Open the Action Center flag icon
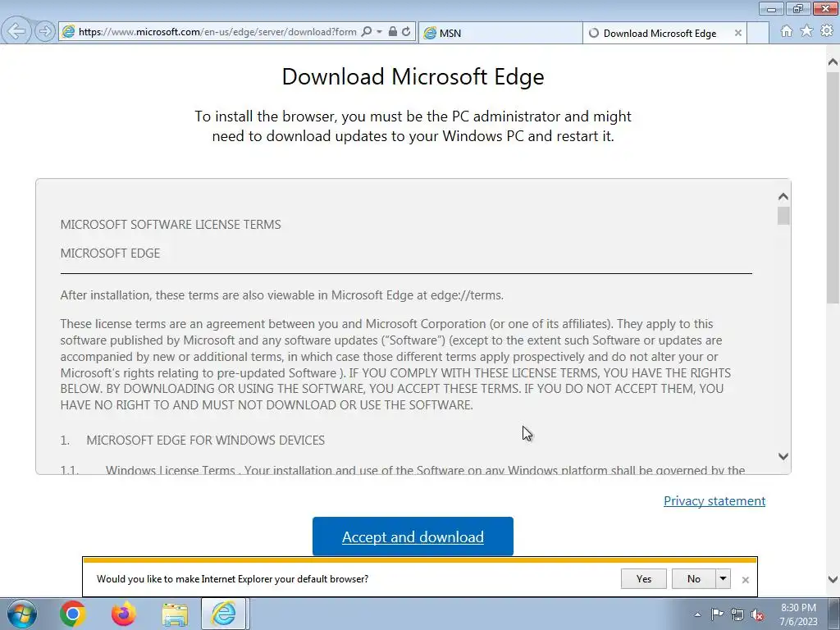This screenshot has width=840, height=630. pyautogui.click(x=717, y=614)
